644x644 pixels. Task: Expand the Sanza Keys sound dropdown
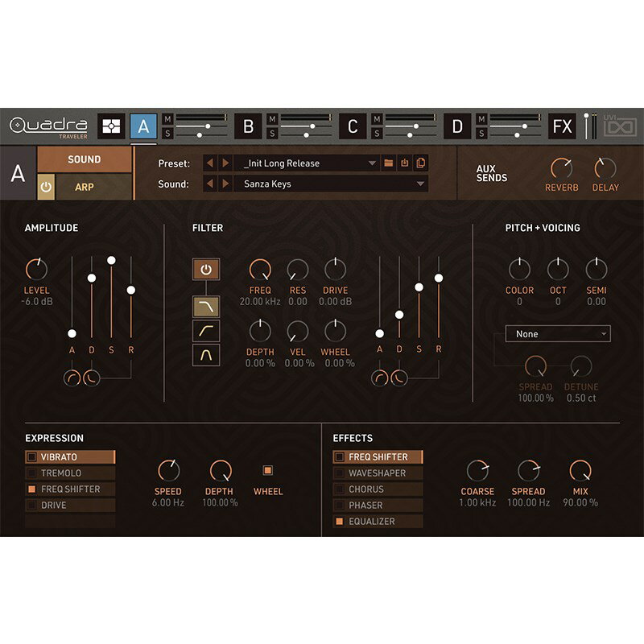click(x=420, y=184)
